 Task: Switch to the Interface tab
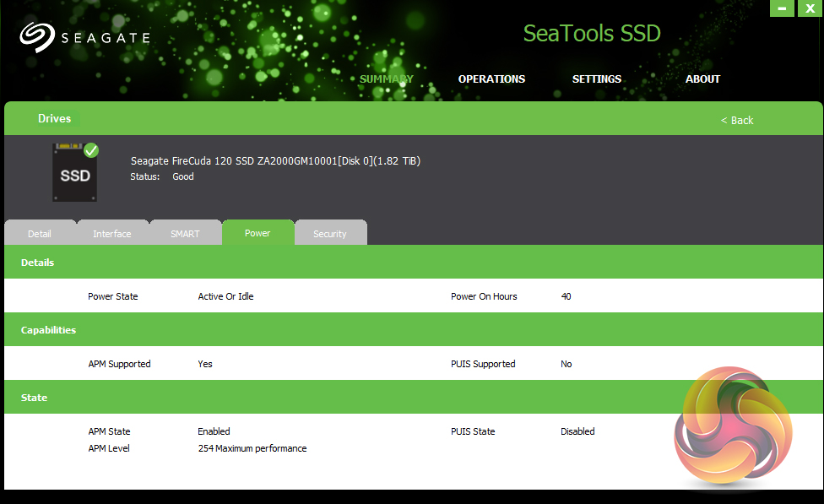[112, 233]
